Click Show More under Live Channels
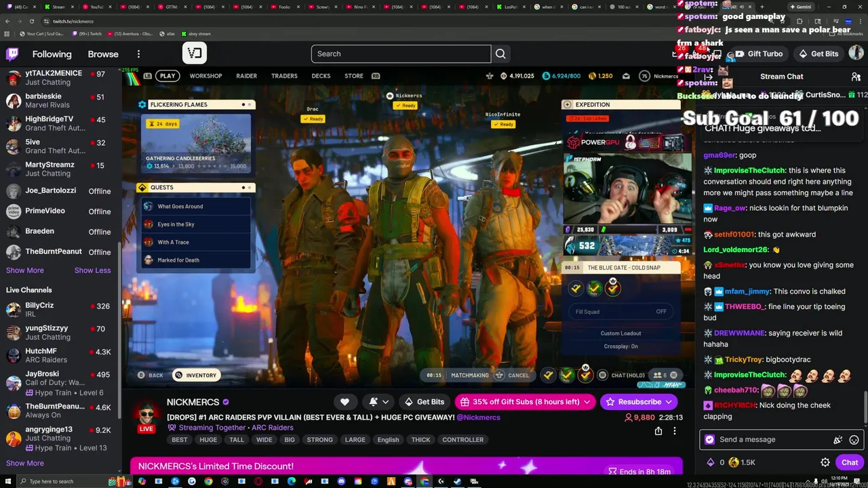This screenshot has height=488, width=868. [x=25, y=464]
